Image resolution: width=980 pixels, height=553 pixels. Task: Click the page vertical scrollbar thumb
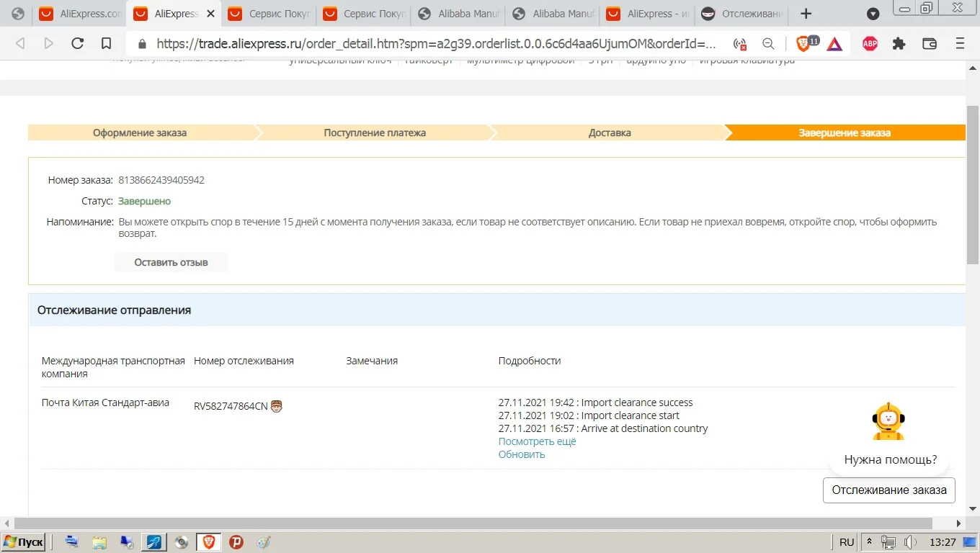click(x=972, y=185)
